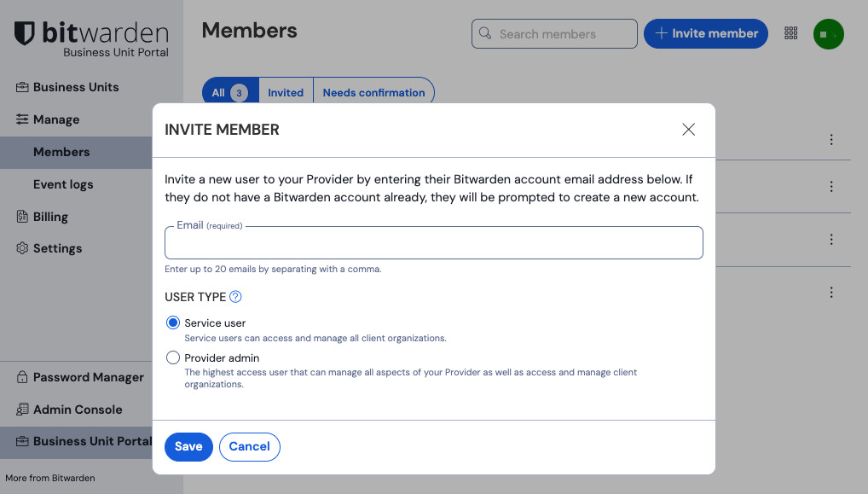Open the first member row options menu

831,140
